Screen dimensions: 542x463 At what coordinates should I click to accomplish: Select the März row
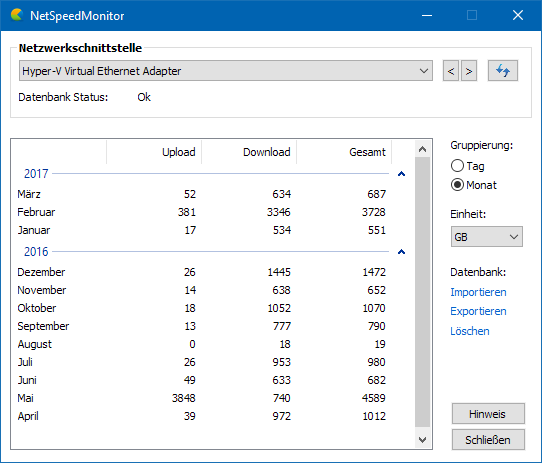point(202,194)
